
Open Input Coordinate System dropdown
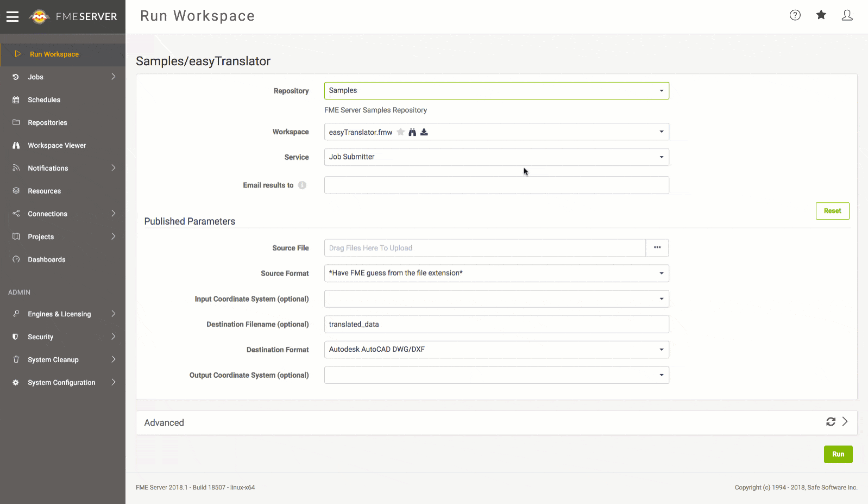[496, 299]
